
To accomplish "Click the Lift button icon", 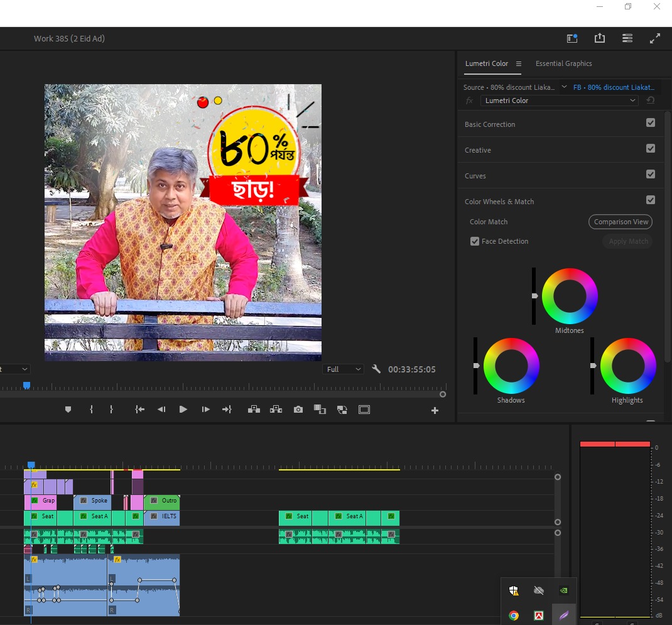I will [254, 410].
